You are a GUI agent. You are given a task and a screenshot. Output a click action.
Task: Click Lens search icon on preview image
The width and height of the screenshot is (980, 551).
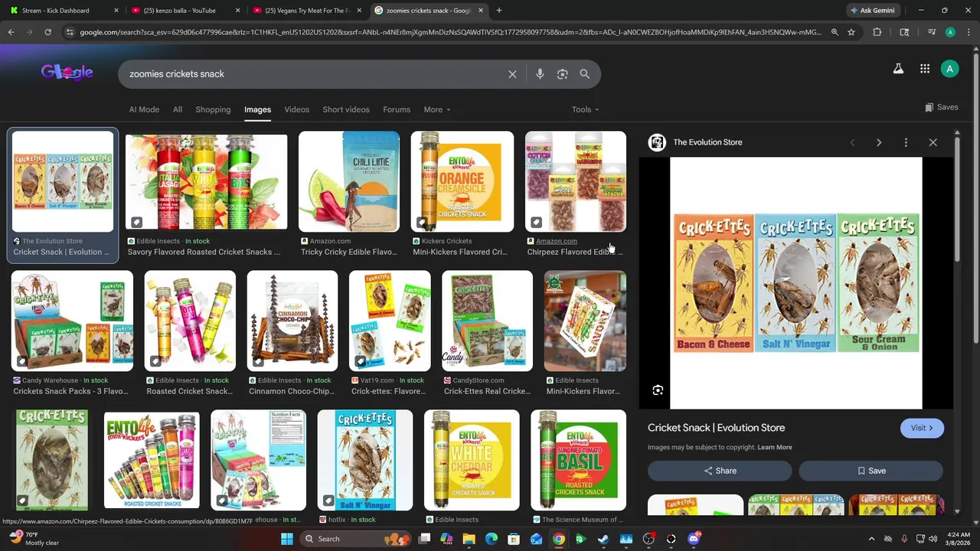click(658, 390)
